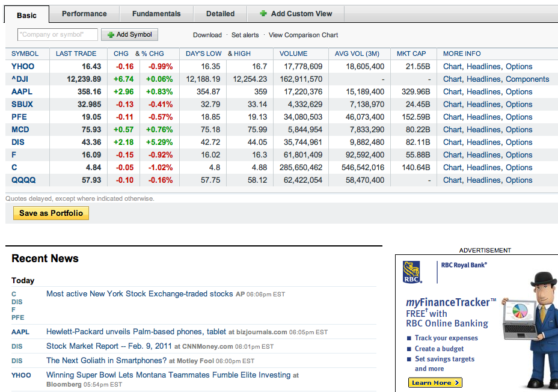Open the Set alerts link
This screenshot has height=392, width=558.
pyautogui.click(x=245, y=35)
